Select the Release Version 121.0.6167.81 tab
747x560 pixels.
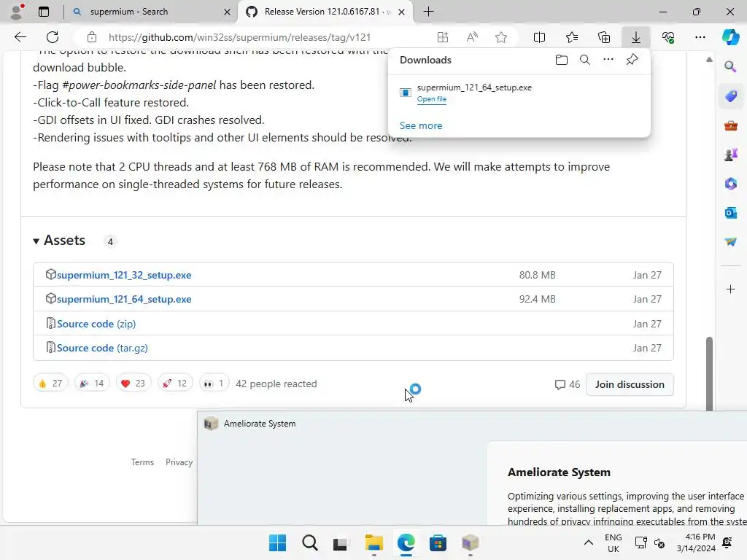[326, 12]
